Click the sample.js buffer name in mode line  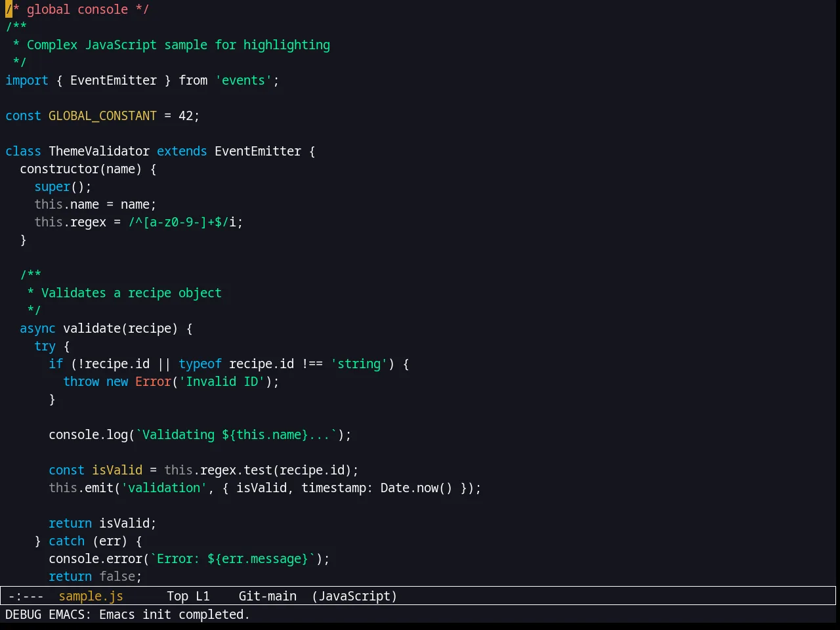[91, 596]
